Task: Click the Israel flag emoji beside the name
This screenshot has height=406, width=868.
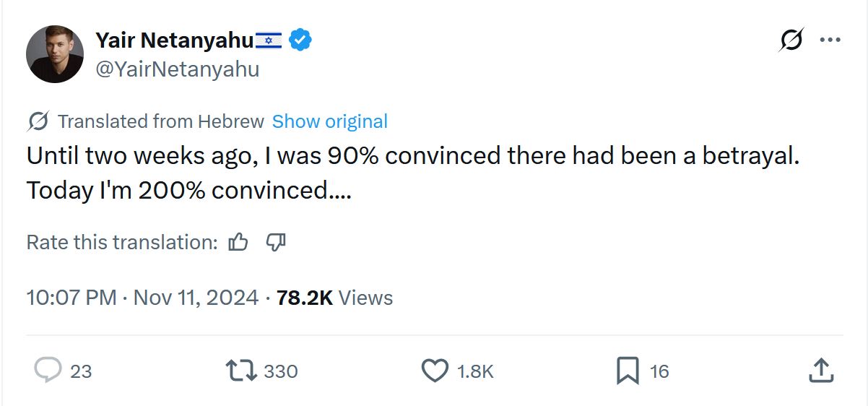Action: pyautogui.click(x=269, y=41)
